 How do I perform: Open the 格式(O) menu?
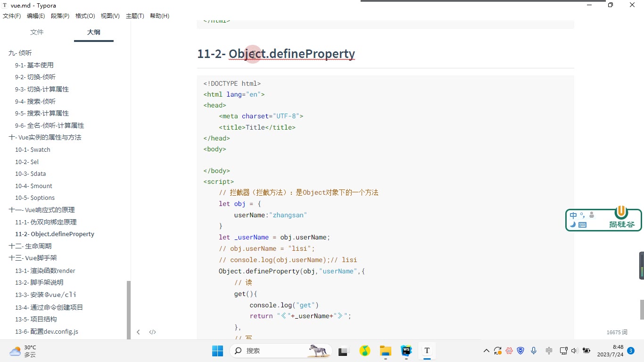point(85,16)
